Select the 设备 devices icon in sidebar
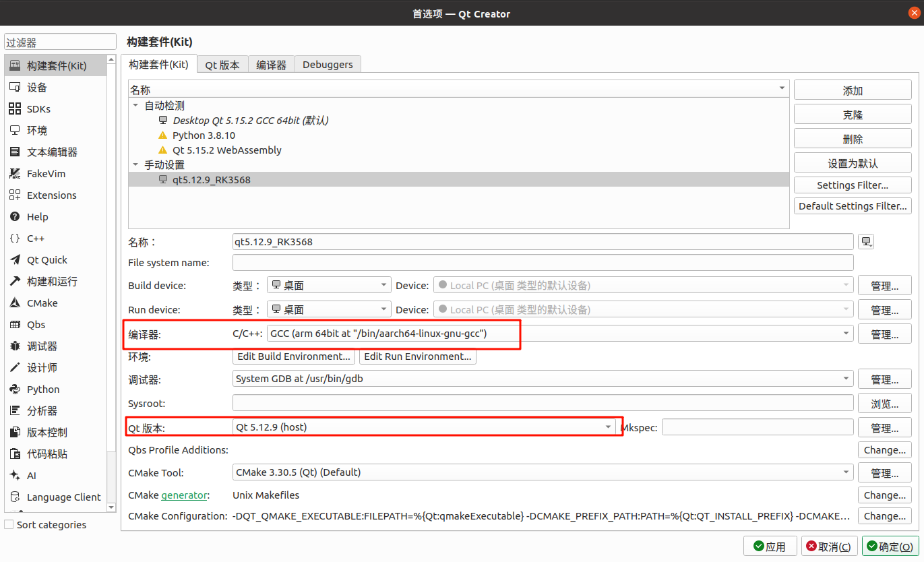 (x=14, y=87)
